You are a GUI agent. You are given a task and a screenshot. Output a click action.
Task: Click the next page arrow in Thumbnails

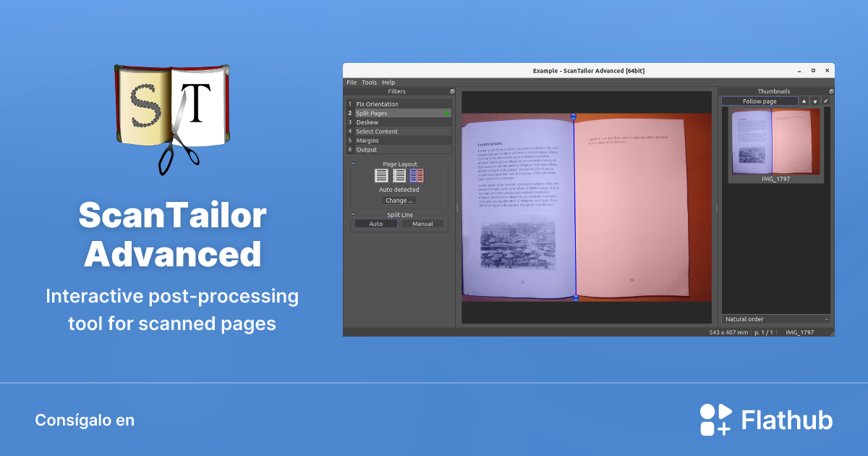(815, 101)
